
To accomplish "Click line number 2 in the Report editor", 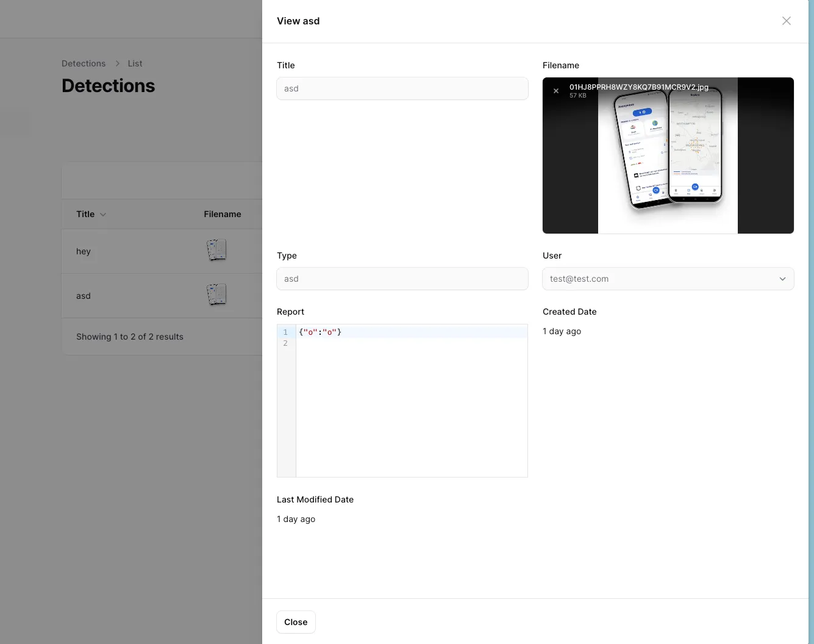I will tap(285, 343).
